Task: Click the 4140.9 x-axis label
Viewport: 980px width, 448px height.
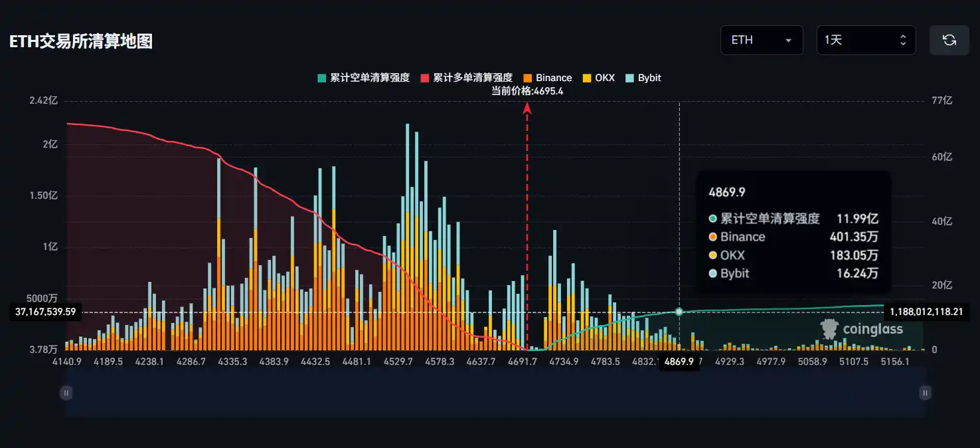Action: 66,362
